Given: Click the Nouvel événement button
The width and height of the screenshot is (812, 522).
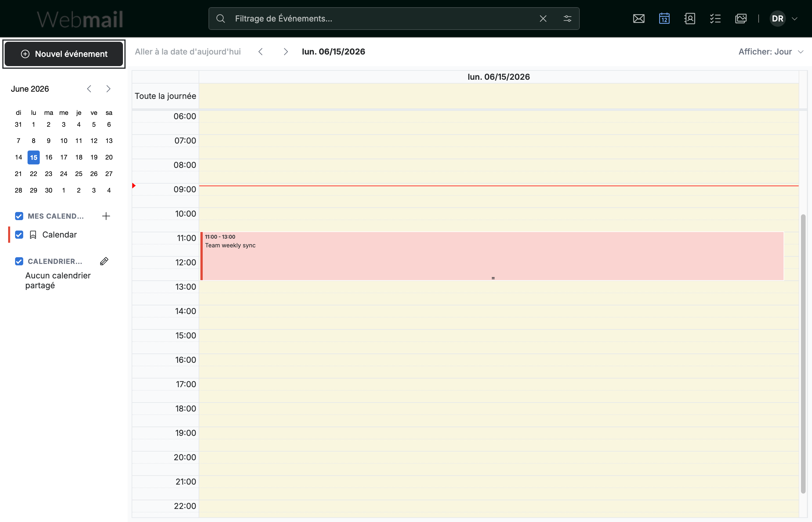Looking at the screenshot, I should pyautogui.click(x=64, y=54).
